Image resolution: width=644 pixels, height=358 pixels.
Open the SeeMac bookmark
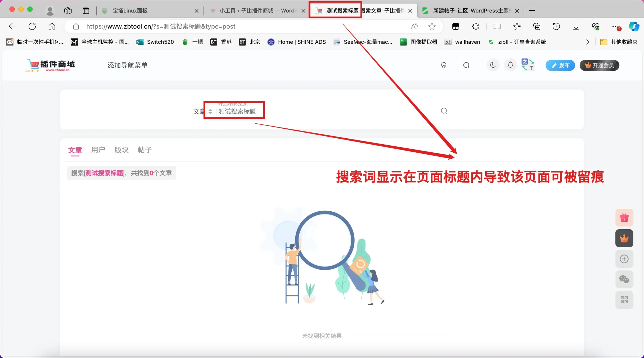click(363, 42)
